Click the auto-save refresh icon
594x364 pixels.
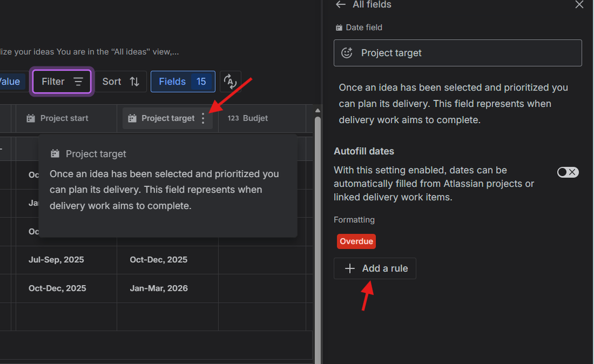230,81
